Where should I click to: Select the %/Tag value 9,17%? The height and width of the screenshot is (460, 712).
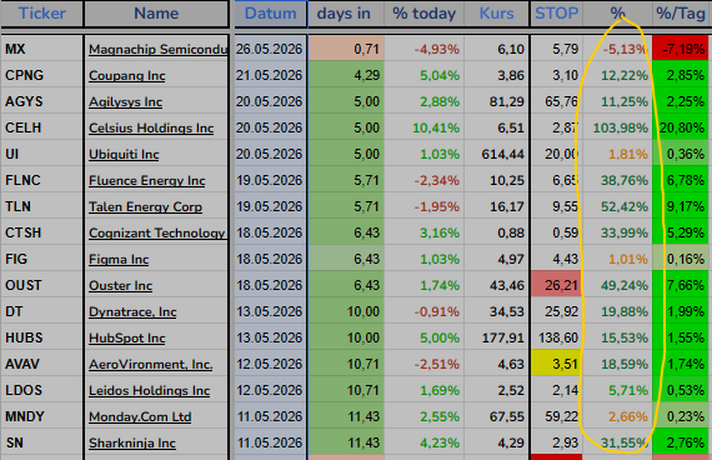pyautogui.click(x=681, y=207)
